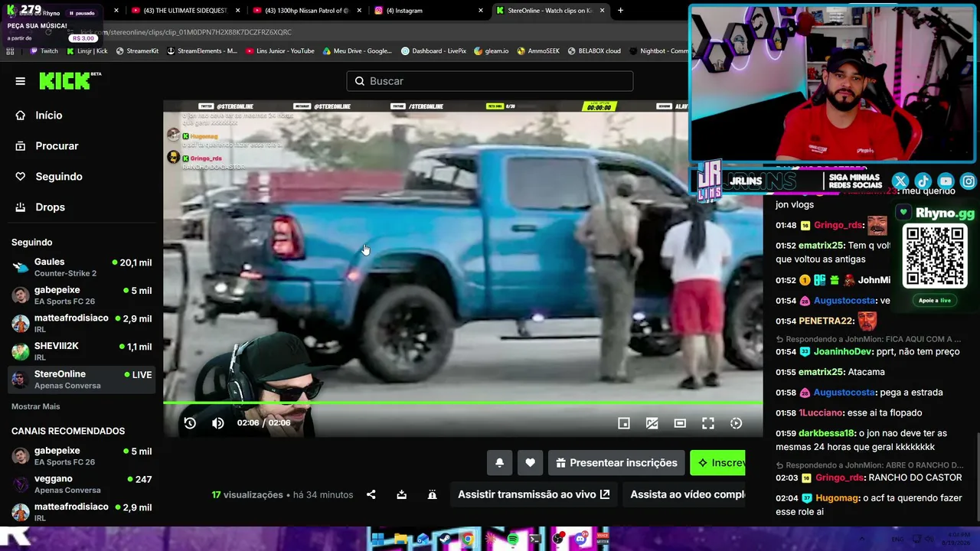
Task: Download the clip using download icon
Action: click(401, 495)
